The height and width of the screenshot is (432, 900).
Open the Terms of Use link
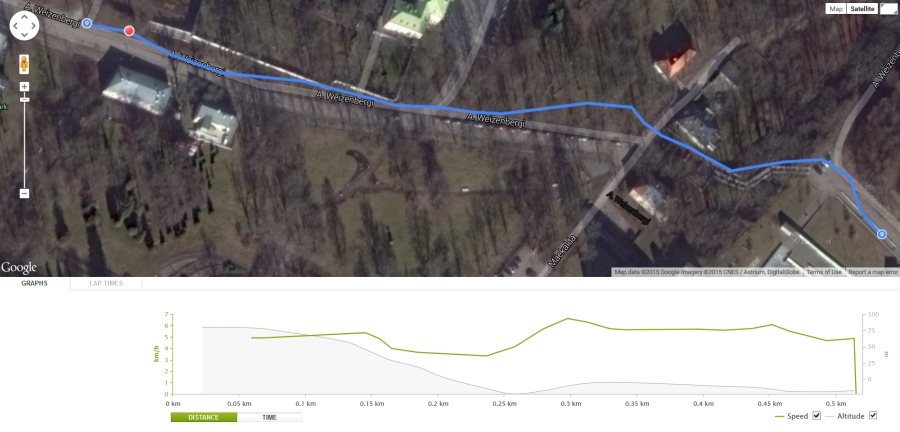824,272
